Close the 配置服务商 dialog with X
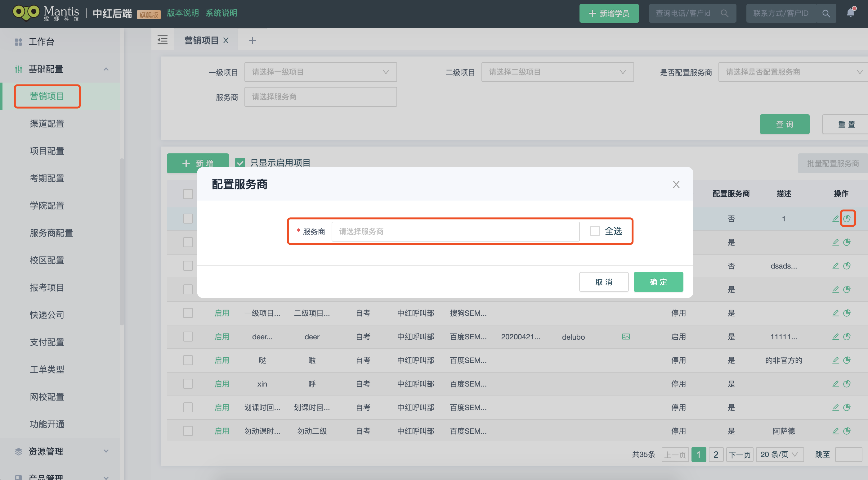 coord(676,184)
